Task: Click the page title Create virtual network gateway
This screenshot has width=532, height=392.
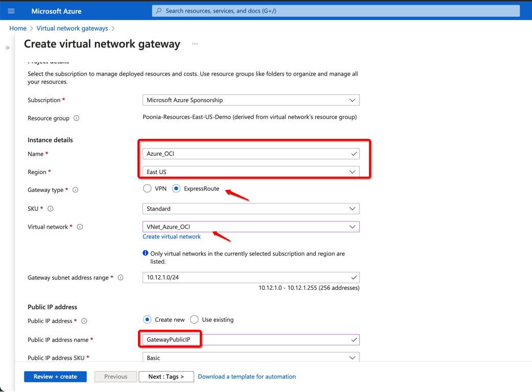Action: (x=102, y=44)
